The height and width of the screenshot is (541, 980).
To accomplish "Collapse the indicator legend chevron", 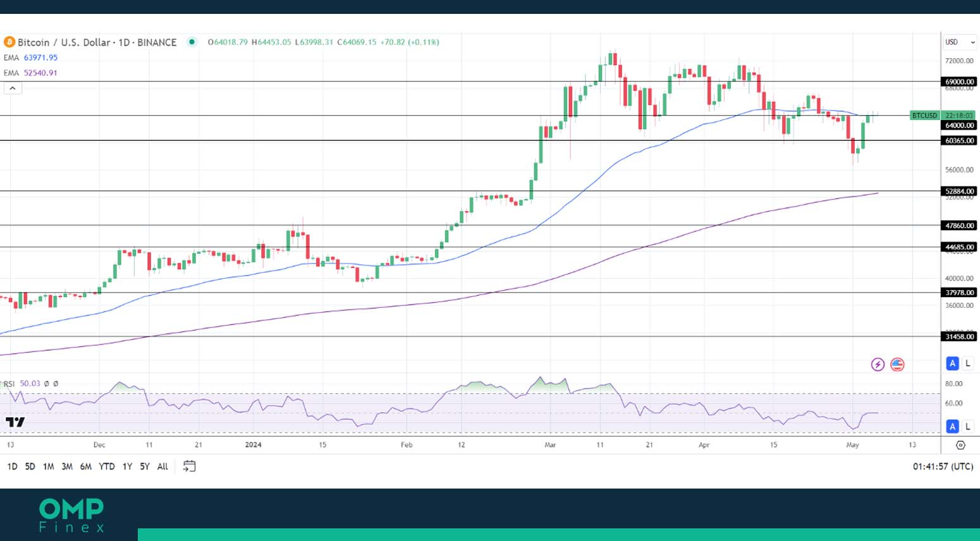I will click(13, 88).
